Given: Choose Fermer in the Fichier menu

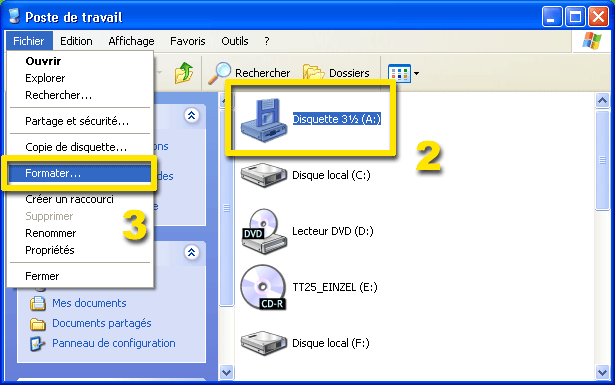Looking at the screenshot, I should tap(80, 276).
